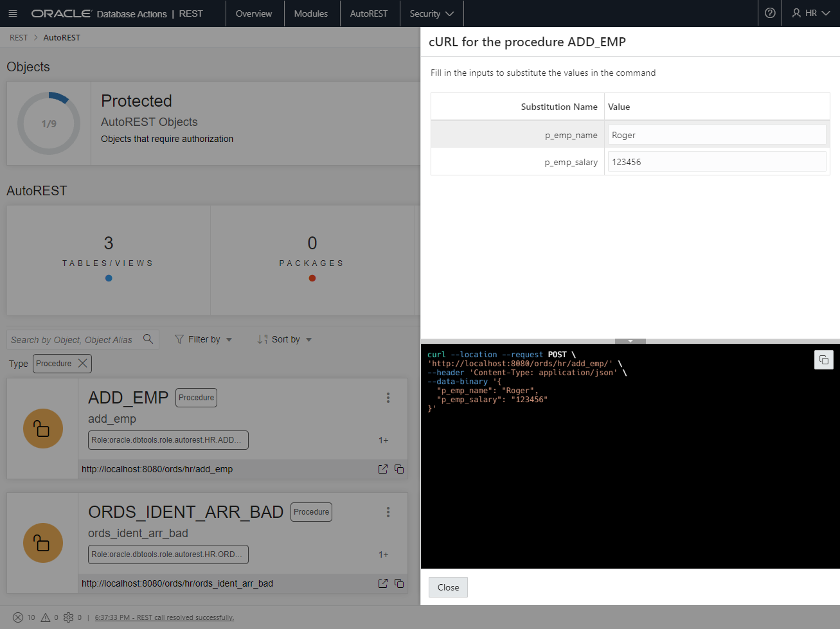Switch to the Modules tab
Viewport: 840px width, 629px height.
click(311, 13)
